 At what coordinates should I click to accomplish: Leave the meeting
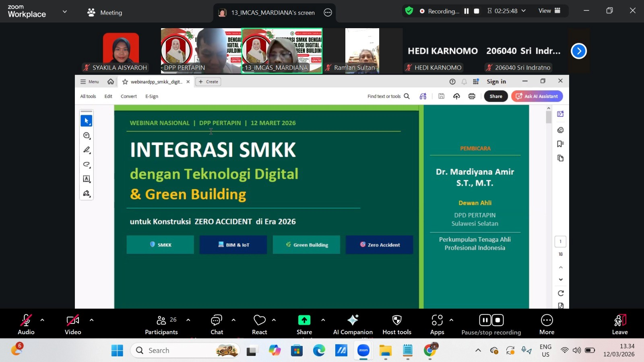coord(620,324)
